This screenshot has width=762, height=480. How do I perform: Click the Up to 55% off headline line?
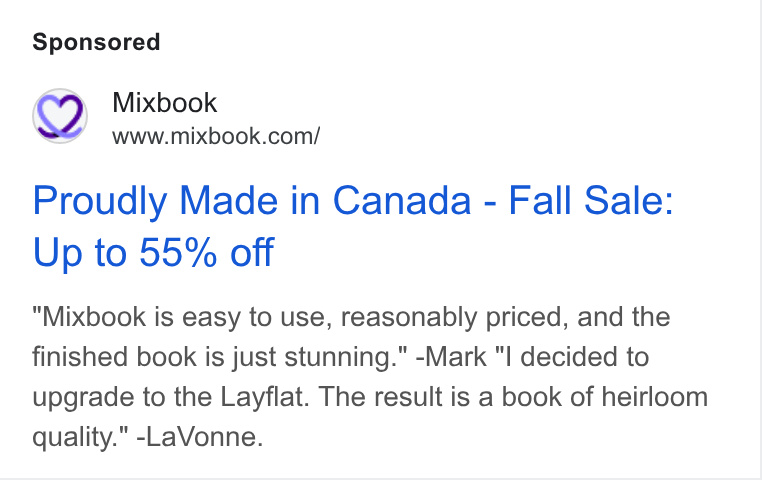click(153, 252)
